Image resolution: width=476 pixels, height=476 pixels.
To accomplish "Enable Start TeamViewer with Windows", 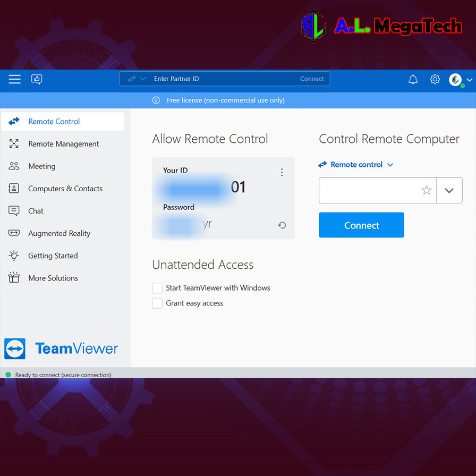I will point(157,288).
